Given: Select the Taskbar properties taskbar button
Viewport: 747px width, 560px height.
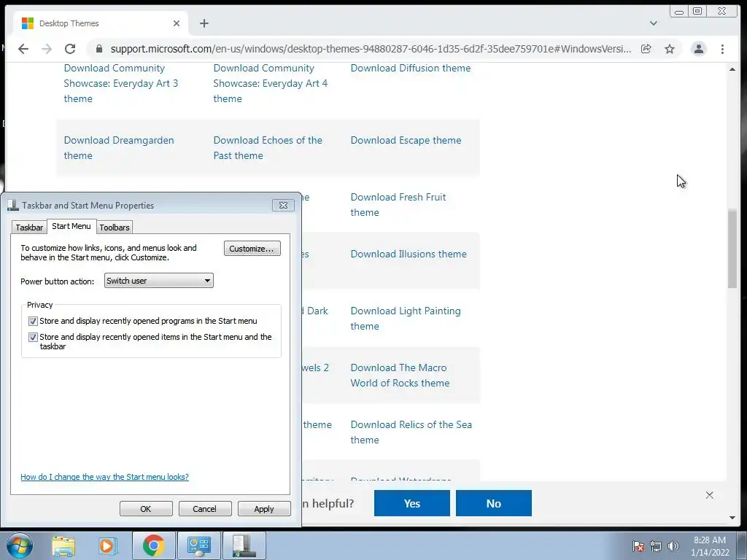Looking at the screenshot, I should point(244,545).
